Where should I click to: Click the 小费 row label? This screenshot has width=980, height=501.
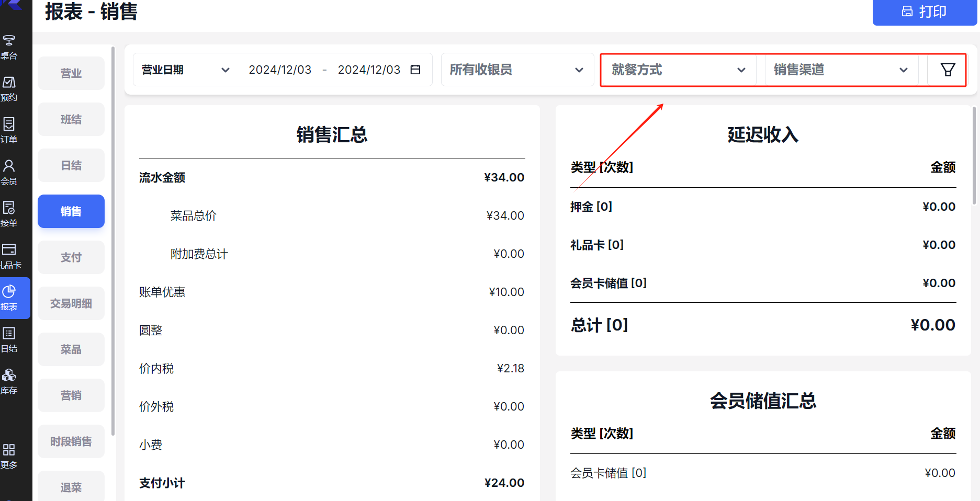[151, 445]
